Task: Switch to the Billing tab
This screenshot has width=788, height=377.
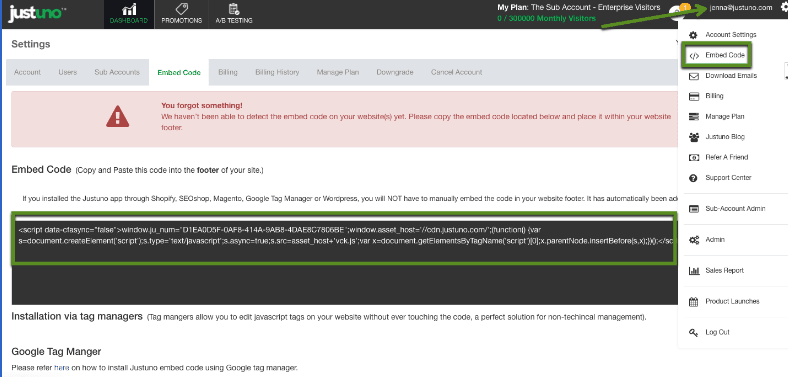Action: [x=228, y=72]
